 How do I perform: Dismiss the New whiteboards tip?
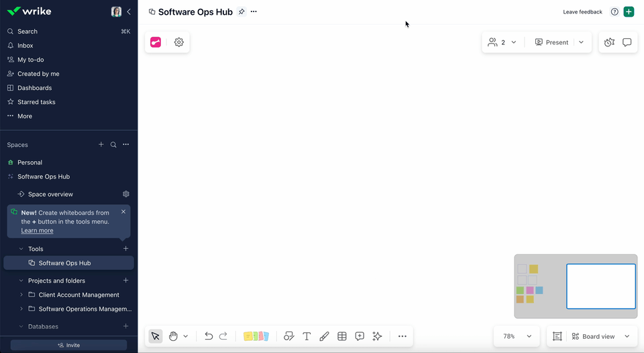coord(123,211)
